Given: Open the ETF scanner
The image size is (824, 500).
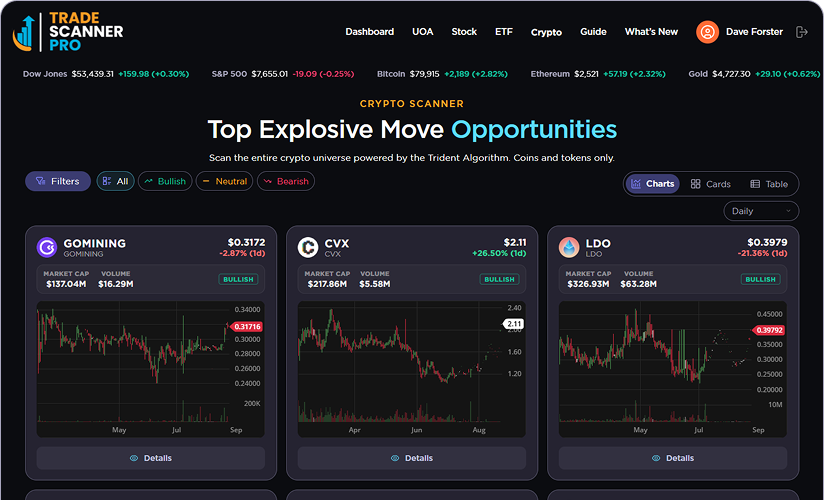Looking at the screenshot, I should tap(503, 32).
